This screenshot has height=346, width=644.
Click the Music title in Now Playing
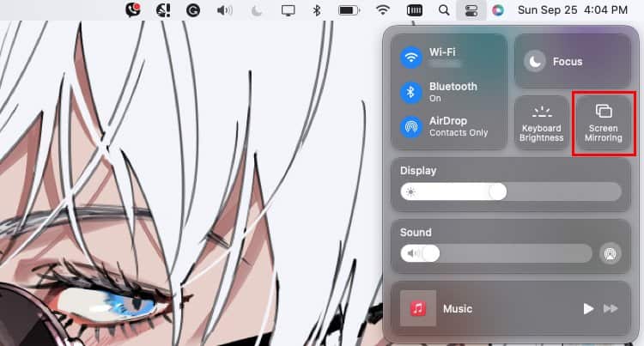tap(458, 308)
